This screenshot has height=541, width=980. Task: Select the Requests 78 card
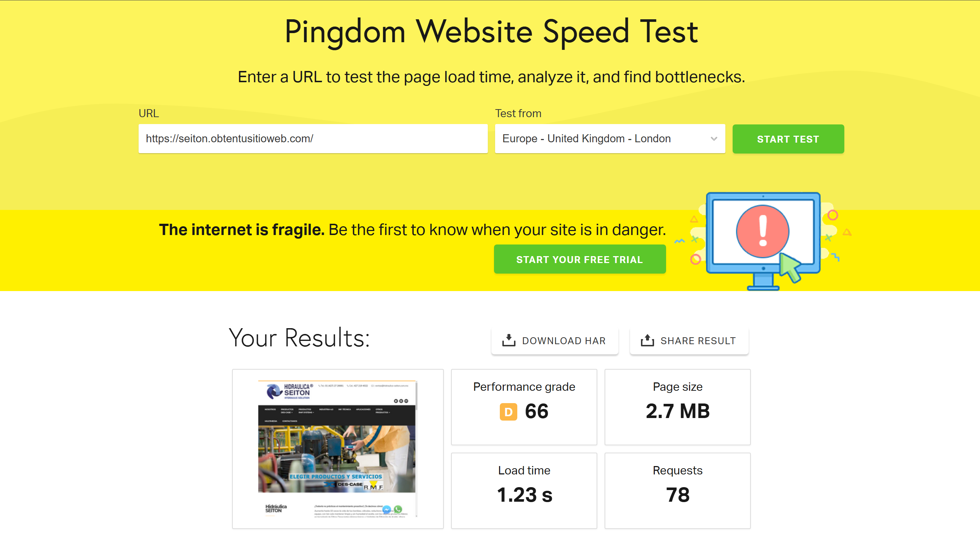click(x=677, y=490)
